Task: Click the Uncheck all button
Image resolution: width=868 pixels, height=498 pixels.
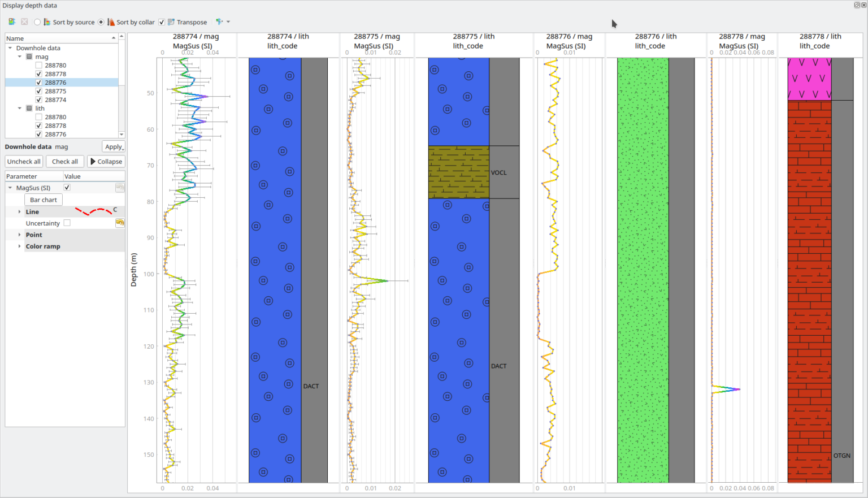Action: point(24,162)
